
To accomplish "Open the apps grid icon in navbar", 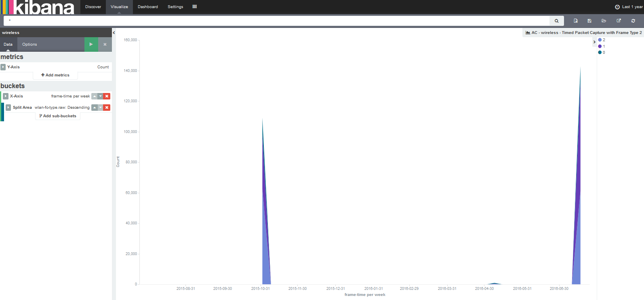I will pyautogui.click(x=194, y=6).
